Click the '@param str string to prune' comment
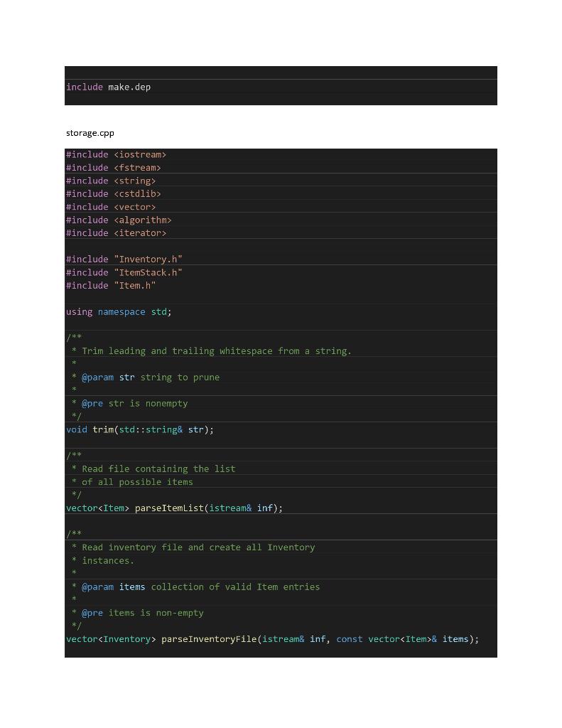562x728 pixels. [145, 377]
